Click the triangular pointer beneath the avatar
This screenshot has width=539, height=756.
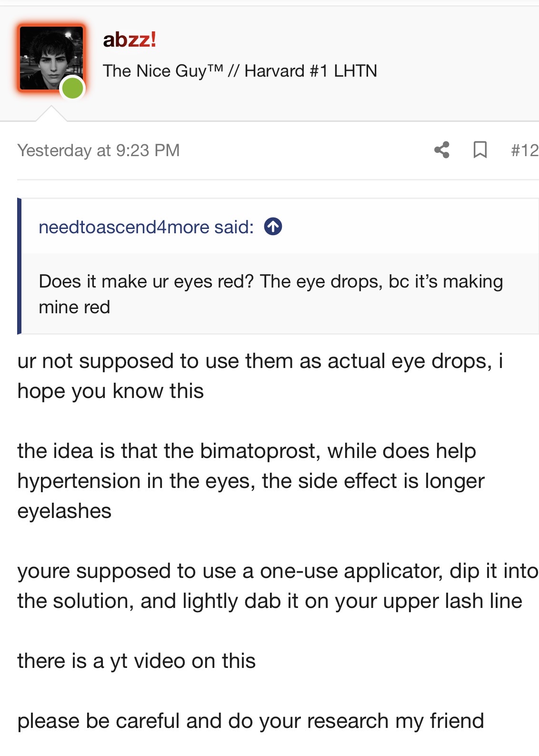[x=51, y=114]
